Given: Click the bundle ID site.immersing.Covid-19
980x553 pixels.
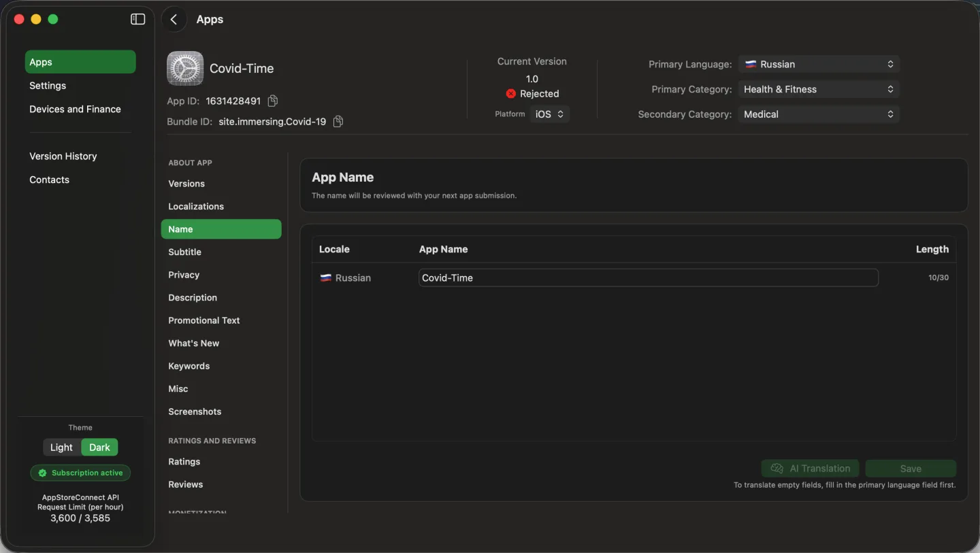Looking at the screenshot, I should coord(272,122).
